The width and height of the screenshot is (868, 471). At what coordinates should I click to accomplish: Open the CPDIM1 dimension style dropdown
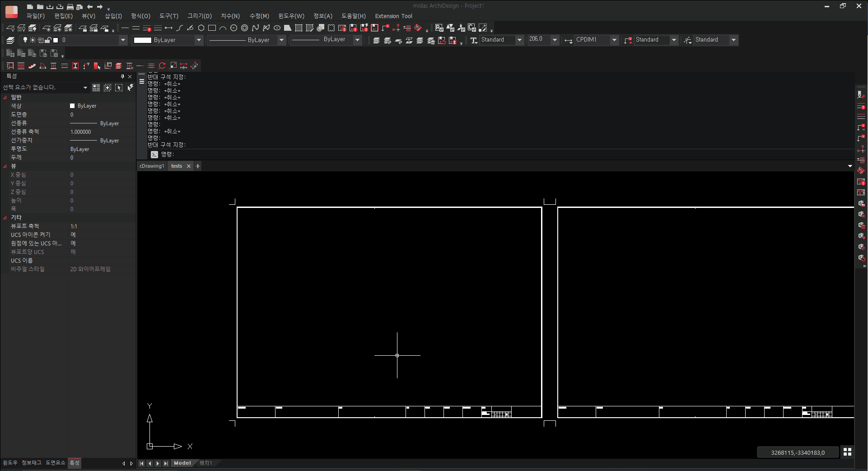614,40
